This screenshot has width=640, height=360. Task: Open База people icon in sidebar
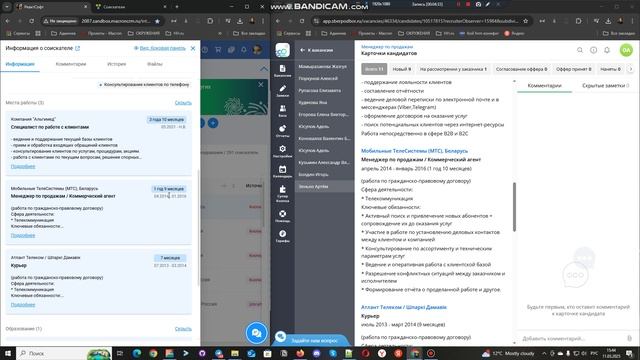coord(282,111)
